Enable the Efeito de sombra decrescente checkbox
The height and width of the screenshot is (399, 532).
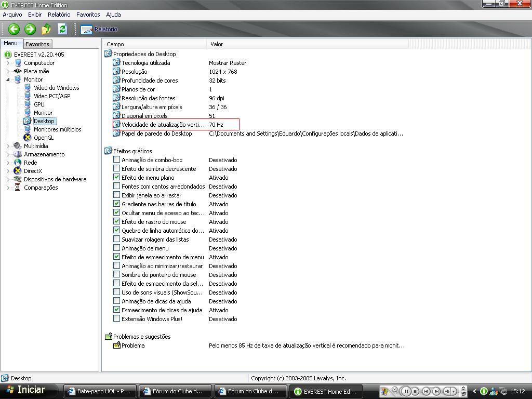coord(116,168)
